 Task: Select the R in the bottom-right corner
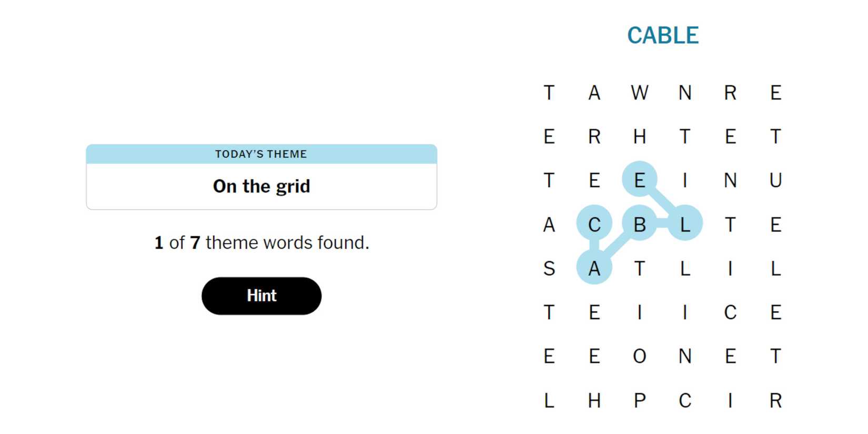click(775, 401)
